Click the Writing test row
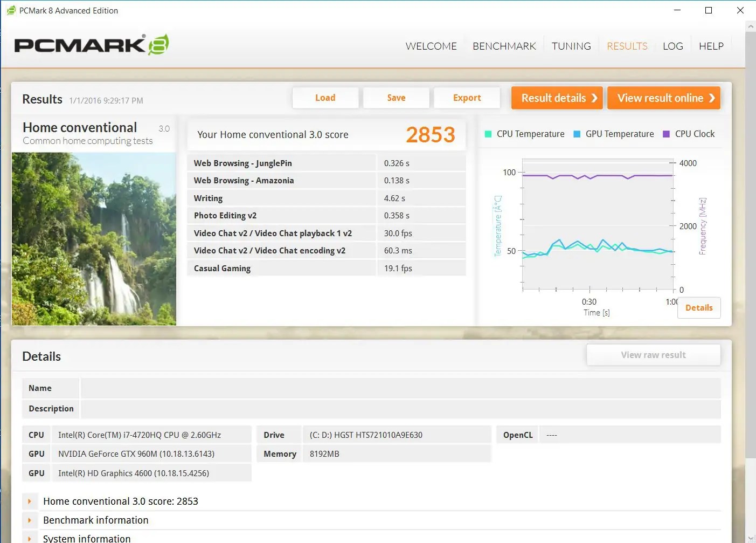The height and width of the screenshot is (543, 756). pyautogui.click(x=327, y=198)
